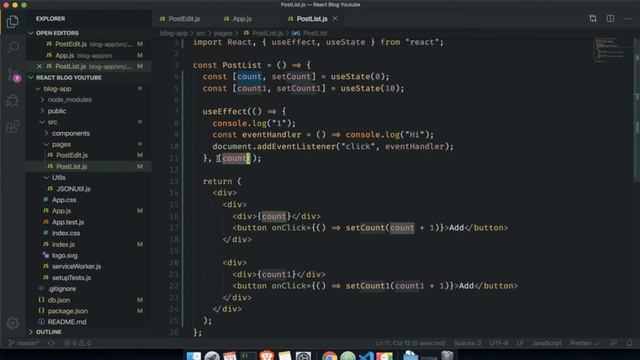Open the editor More Actions menu

pyautogui.click(x=627, y=19)
